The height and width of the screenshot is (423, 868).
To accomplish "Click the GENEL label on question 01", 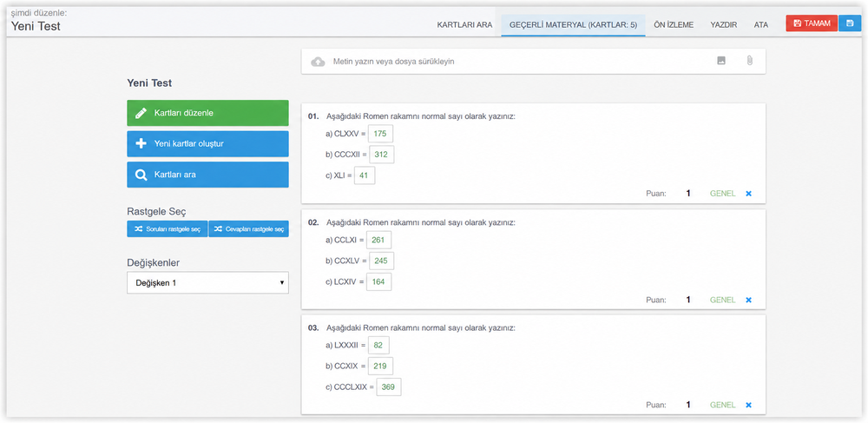I will (x=722, y=194).
